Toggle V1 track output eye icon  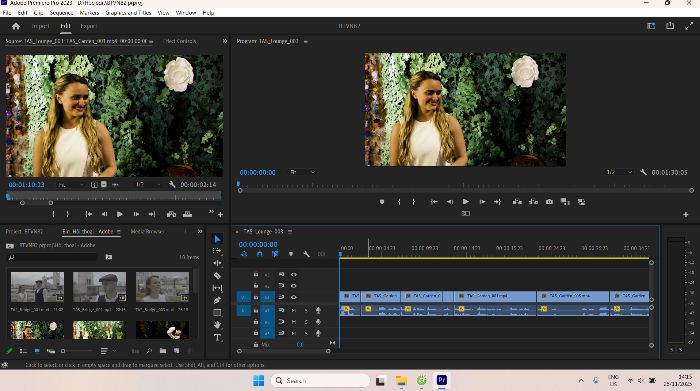294,297
